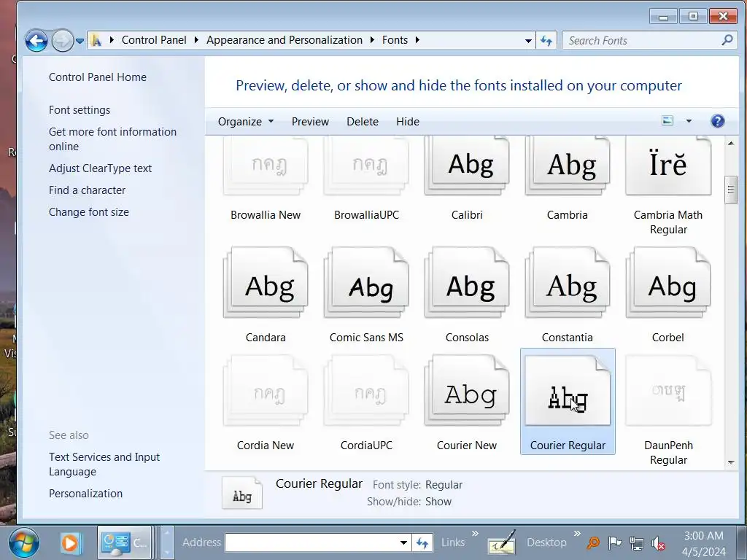Click the network tray icon
Viewport: 747px width, 560px height.
(636, 542)
